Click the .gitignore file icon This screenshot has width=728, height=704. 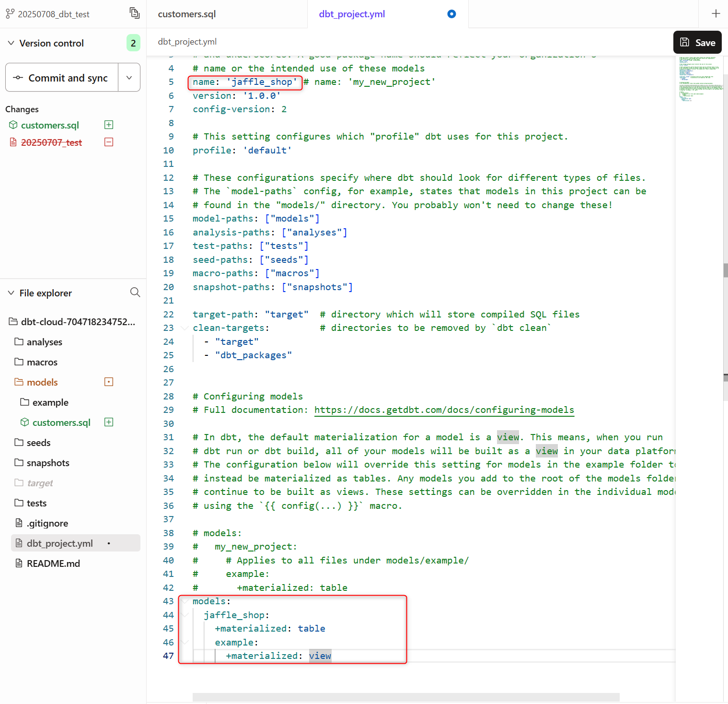pyautogui.click(x=19, y=523)
